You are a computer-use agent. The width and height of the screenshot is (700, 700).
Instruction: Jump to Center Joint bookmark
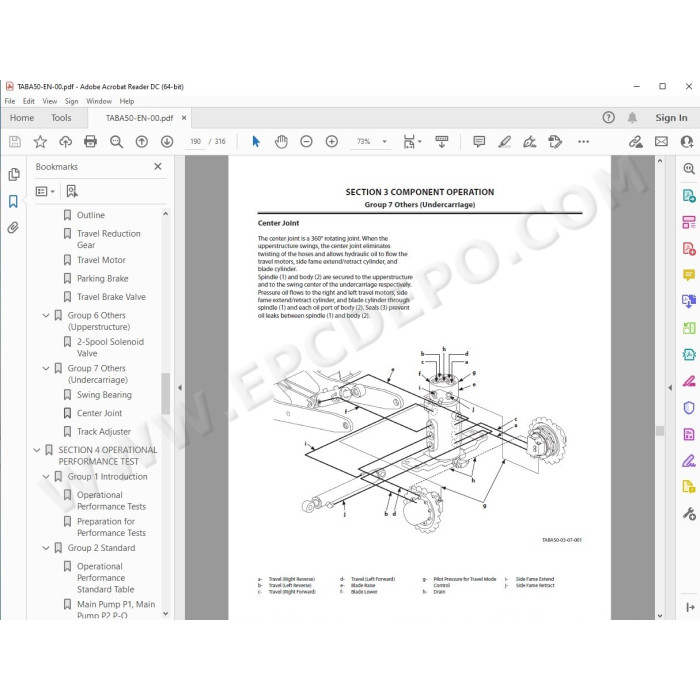tap(99, 413)
